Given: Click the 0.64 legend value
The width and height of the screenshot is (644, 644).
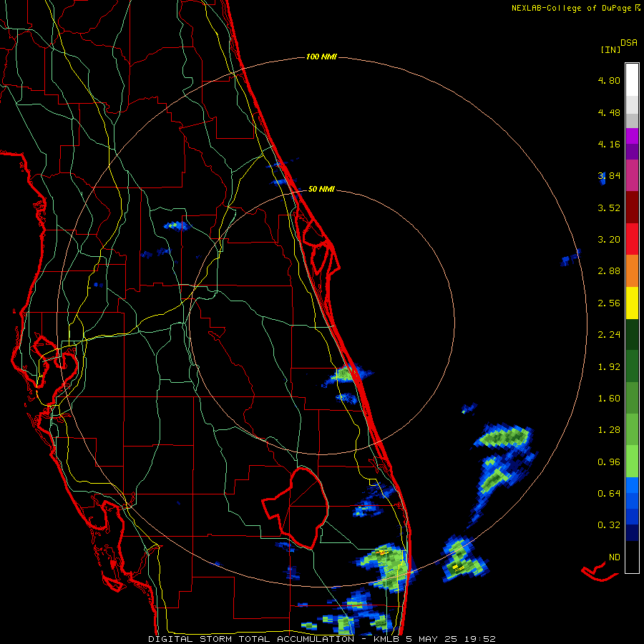Looking at the screenshot, I should (609, 494).
